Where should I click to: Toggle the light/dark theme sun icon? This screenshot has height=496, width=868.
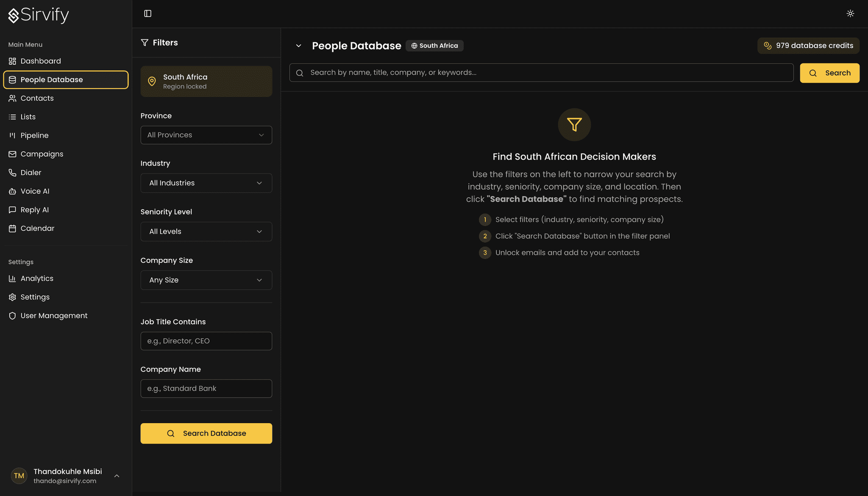point(850,14)
